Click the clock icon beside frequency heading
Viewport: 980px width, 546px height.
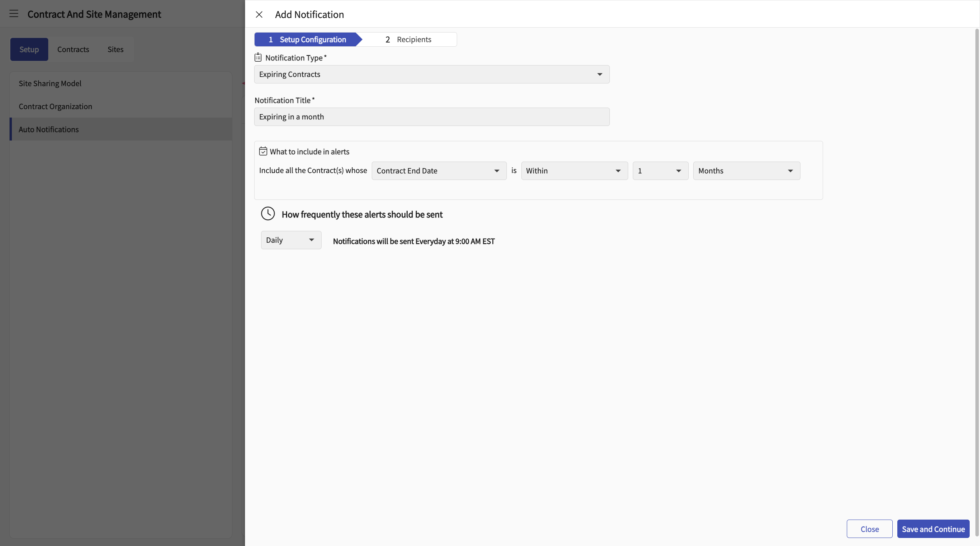pos(268,214)
